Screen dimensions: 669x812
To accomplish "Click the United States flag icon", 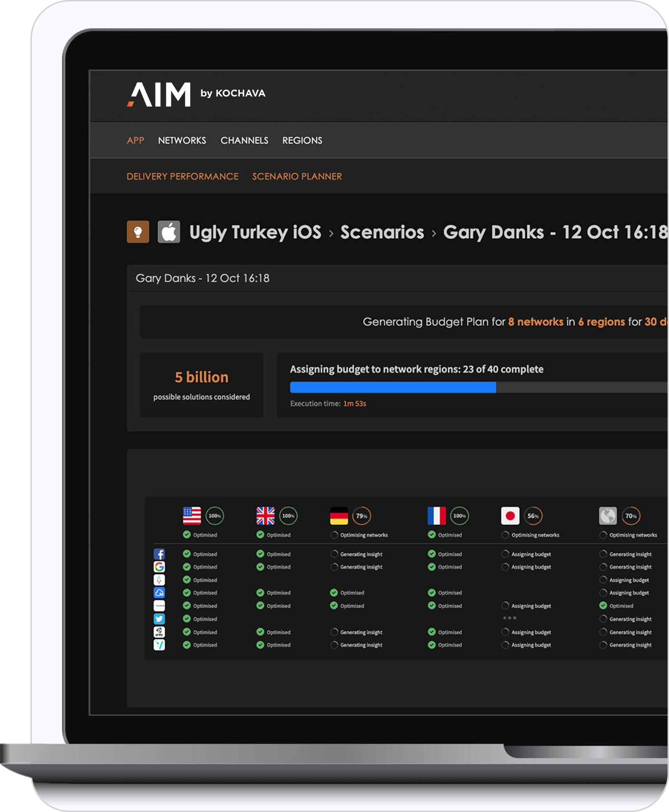I will pyautogui.click(x=192, y=516).
